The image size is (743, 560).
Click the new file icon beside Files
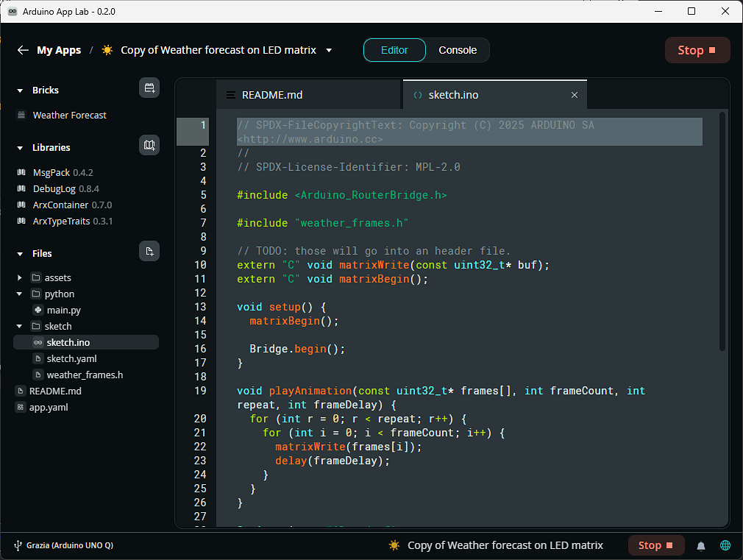tap(149, 252)
